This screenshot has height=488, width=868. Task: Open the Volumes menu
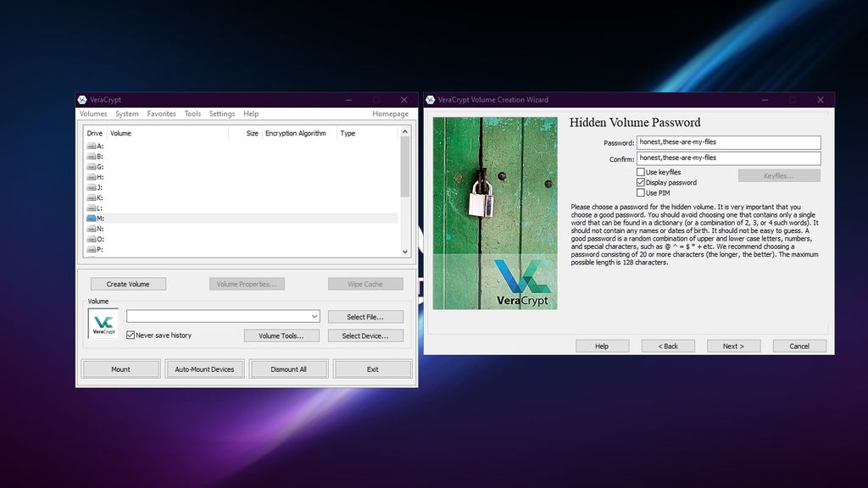(93, 113)
